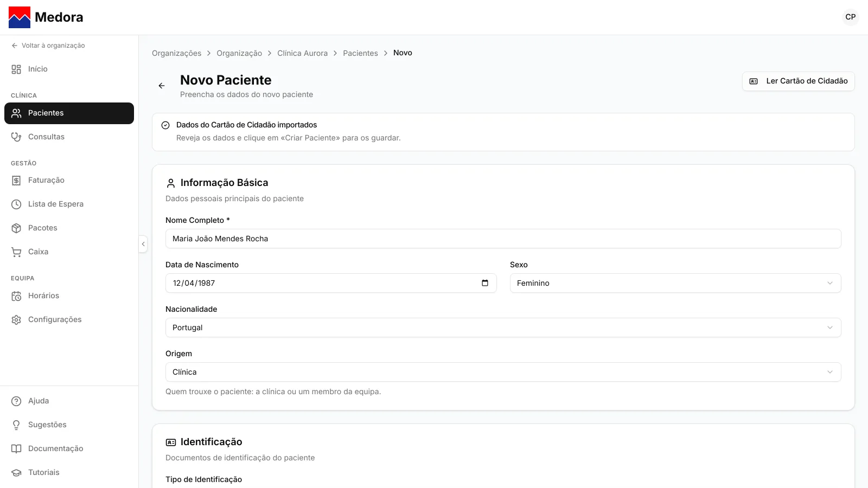
Task: Click the Pacotes box icon
Action: (x=16, y=228)
